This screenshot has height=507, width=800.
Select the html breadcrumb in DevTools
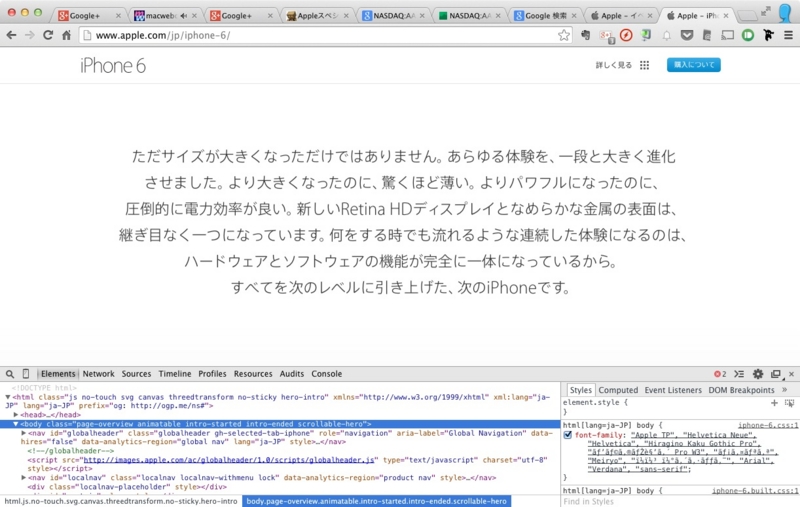(x=121, y=501)
